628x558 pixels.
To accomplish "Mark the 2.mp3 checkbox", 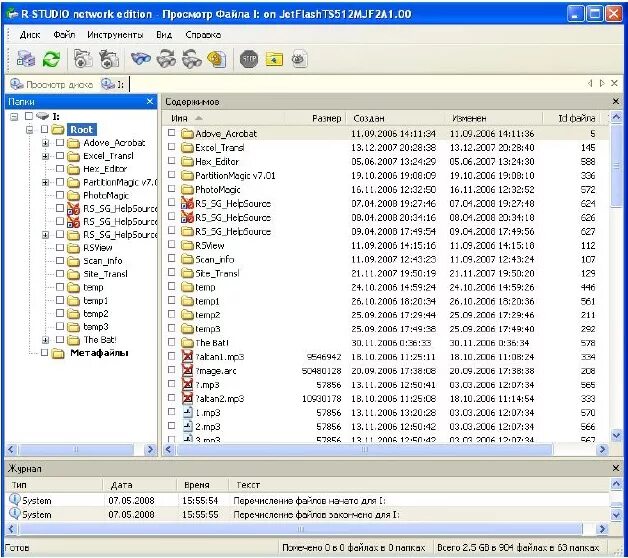I will click(x=172, y=425).
